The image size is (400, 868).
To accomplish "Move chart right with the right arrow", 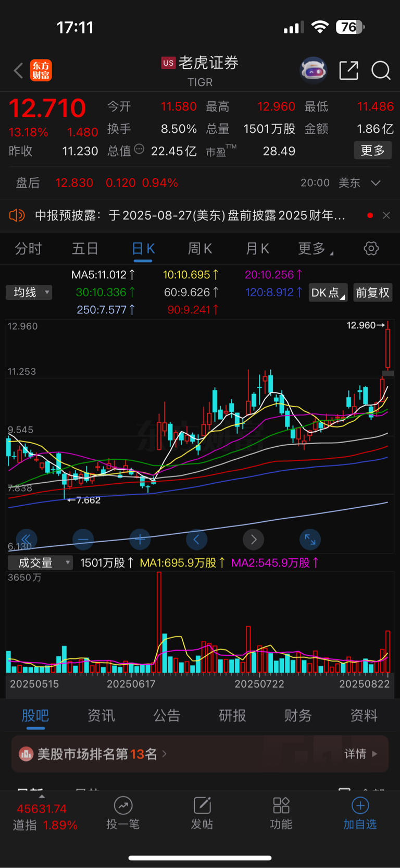I will tap(254, 539).
